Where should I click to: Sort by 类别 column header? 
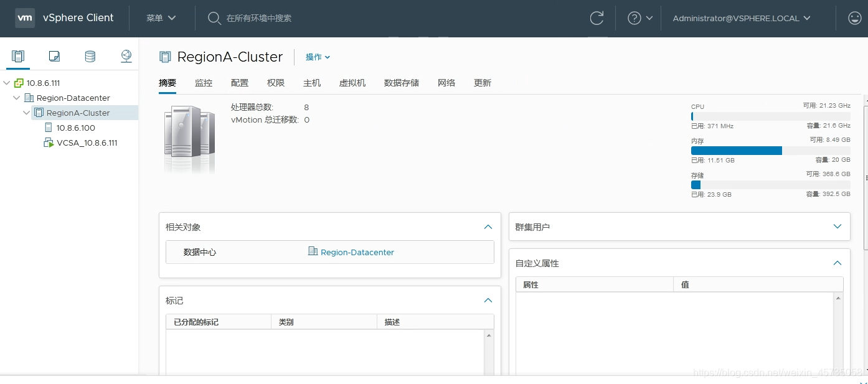(324, 322)
